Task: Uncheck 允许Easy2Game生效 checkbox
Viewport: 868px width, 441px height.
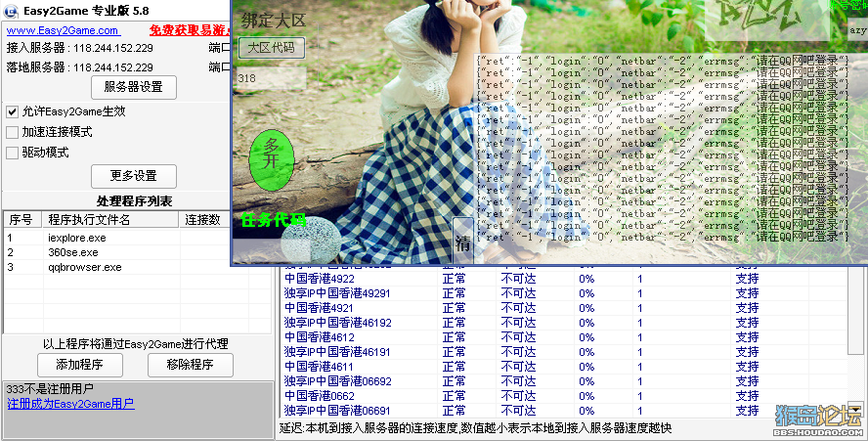Action: pyautogui.click(x=12, y=111)
